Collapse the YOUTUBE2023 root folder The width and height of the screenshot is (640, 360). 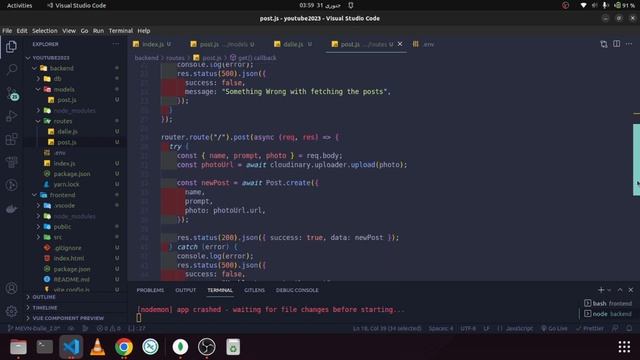click(x=51, y=58)
